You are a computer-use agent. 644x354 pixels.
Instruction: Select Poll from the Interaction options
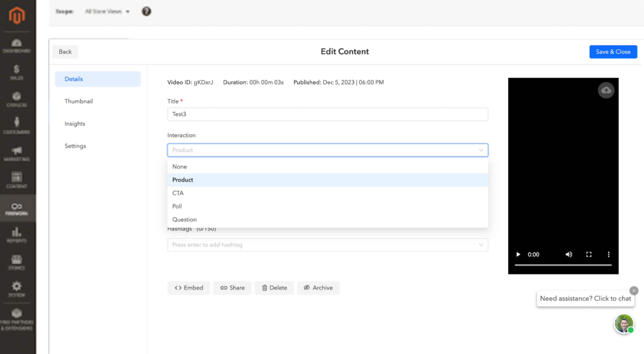(177, 206)
